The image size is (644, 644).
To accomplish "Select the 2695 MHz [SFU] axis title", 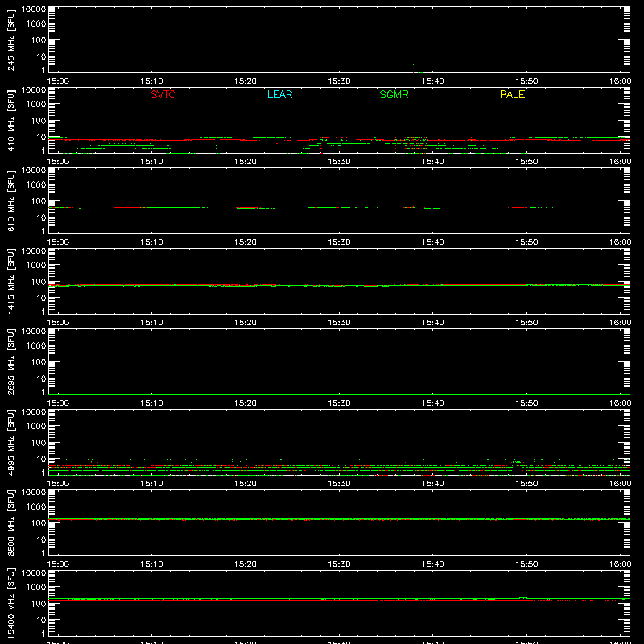I will coord(10,362).
